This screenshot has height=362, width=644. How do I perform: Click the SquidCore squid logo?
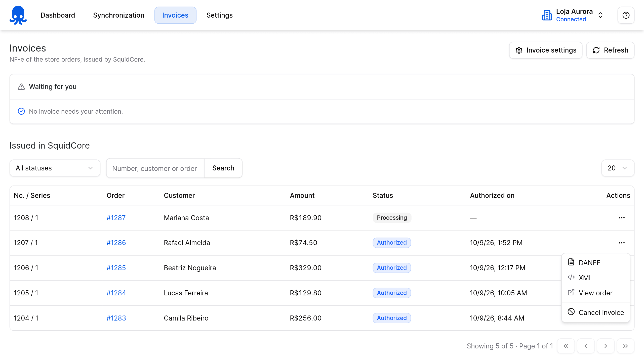(18, 15)
